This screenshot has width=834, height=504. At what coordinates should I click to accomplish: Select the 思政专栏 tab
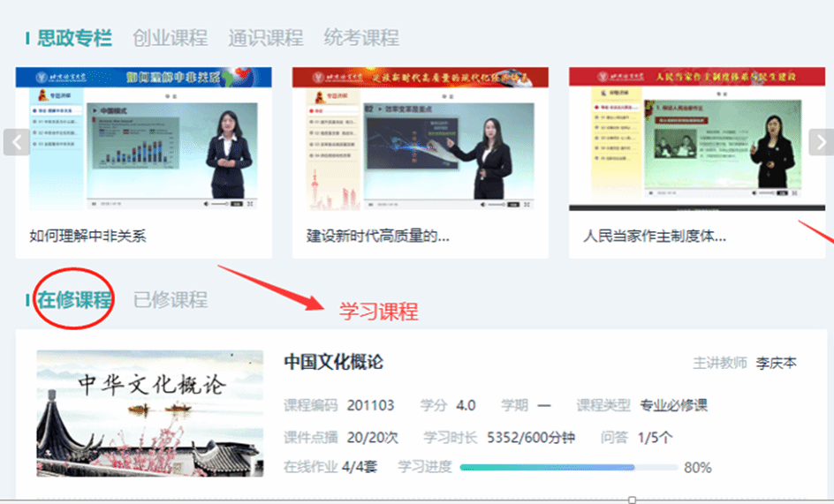[74, 38]
